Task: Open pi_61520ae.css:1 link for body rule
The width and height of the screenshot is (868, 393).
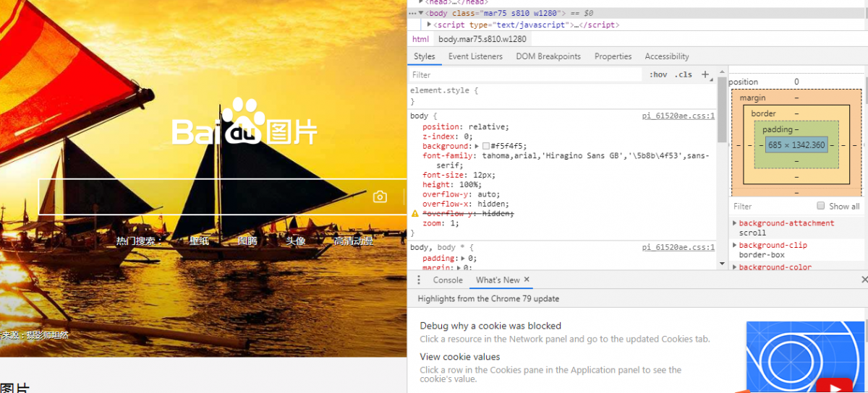Action: pos(678,116)
